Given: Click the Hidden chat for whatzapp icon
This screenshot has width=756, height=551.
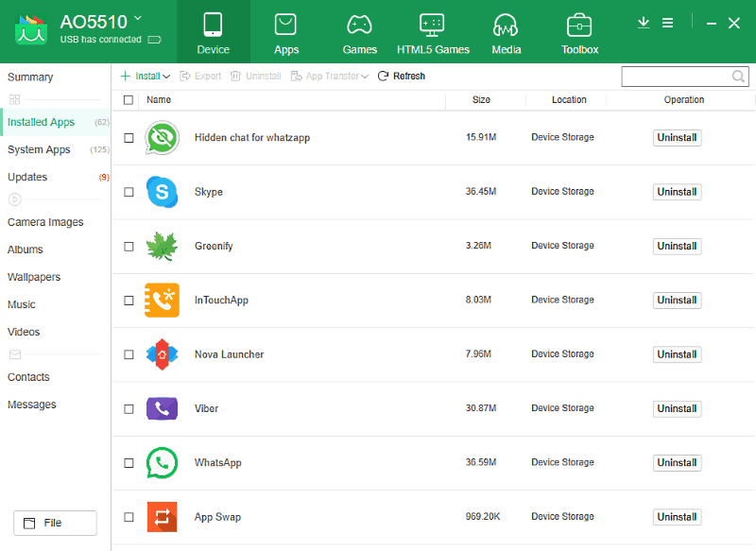Looking at the screenshot, I should [x=162, y=138].
